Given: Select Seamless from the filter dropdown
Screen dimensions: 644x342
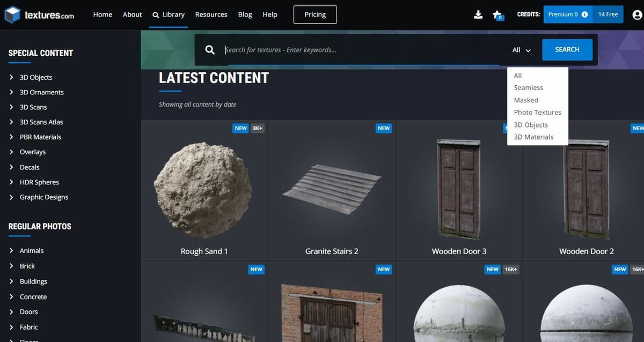Looking at the screenshot, I should tap(528, 87).
